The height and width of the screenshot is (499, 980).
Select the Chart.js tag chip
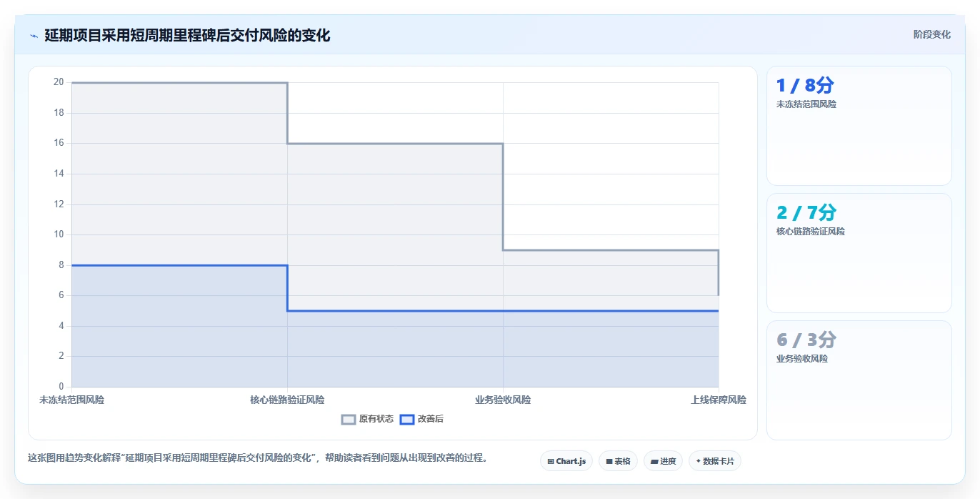pyautogui.click(x=566, y=461)
